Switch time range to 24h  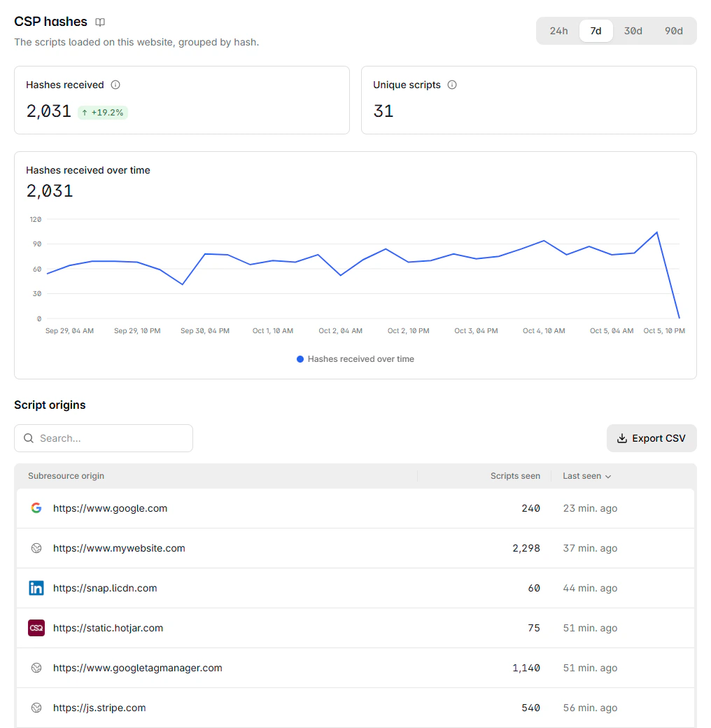click(x=558, y=31)
